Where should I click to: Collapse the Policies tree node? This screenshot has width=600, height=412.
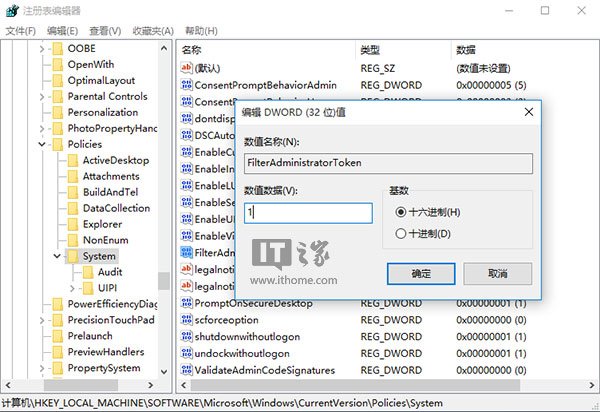[40, 144]
